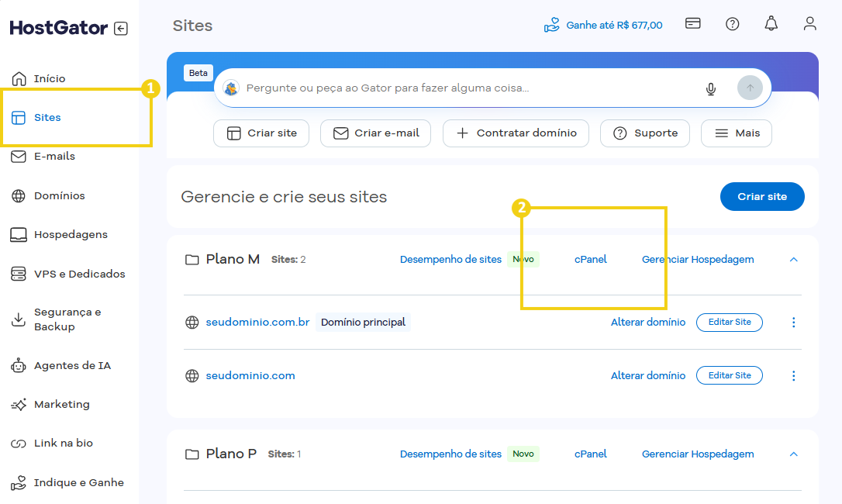Open options menu for seudominio.com.br
Image resolution: width=842 pixels, height=504 pixels.
tap(794, 323)
